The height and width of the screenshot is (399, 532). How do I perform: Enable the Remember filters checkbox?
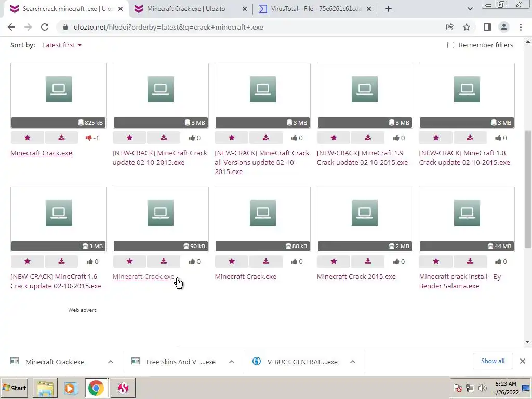pyautogui.click(x=450, y=45)
